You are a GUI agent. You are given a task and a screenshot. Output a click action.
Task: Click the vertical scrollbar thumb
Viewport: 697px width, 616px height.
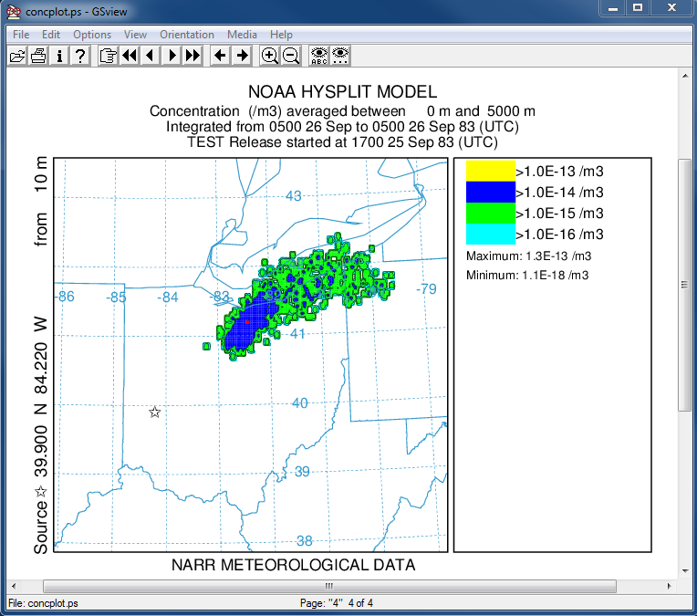pyautogui.click(x=684, y=283)
